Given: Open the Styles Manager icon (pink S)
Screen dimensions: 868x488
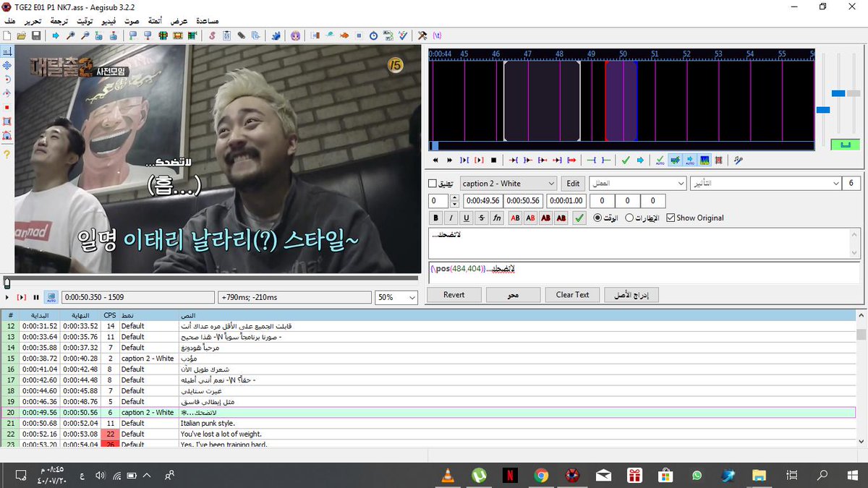Looking at the screenshot, I should (212, 35).
